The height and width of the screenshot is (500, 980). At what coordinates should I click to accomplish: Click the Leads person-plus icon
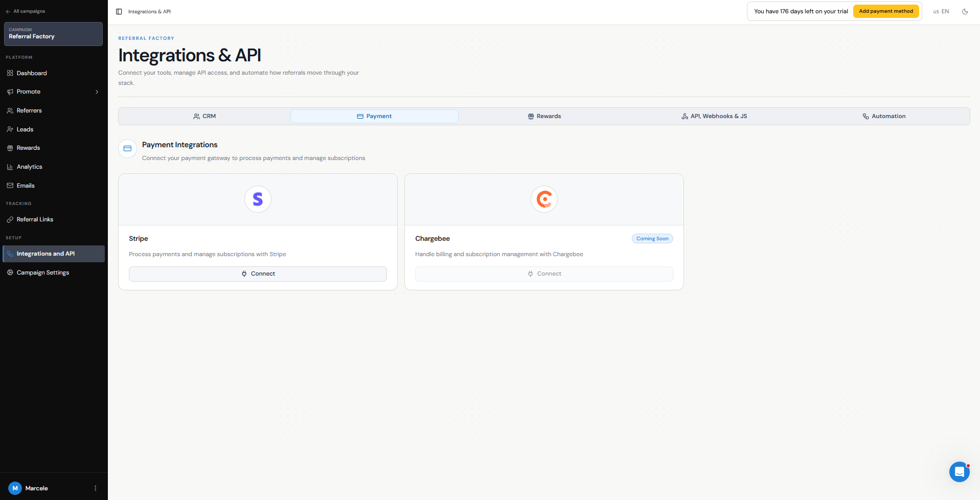pos(10,129)
